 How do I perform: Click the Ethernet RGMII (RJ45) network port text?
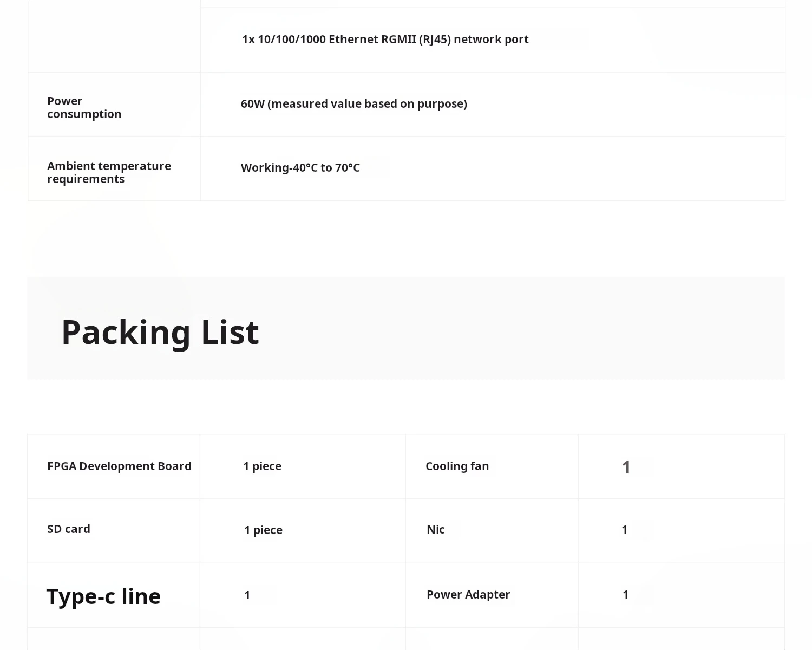pos(385,40)
